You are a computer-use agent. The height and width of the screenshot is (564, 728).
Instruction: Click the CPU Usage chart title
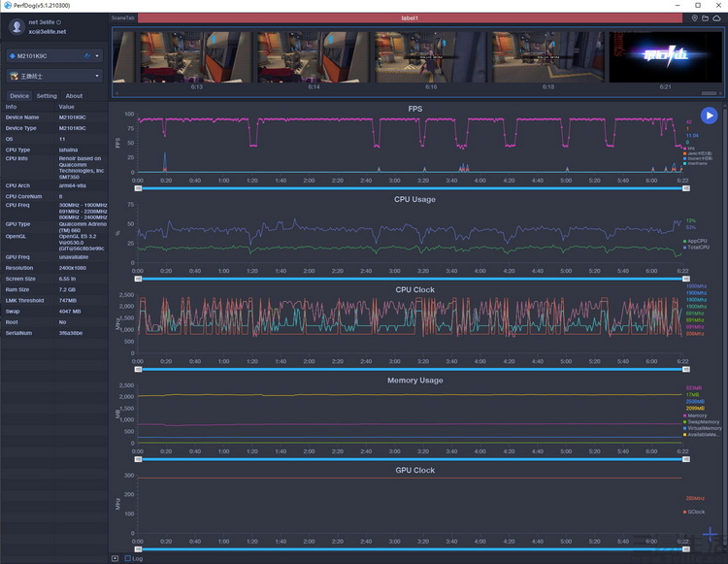pyautogui.click(x=415, y=199)
